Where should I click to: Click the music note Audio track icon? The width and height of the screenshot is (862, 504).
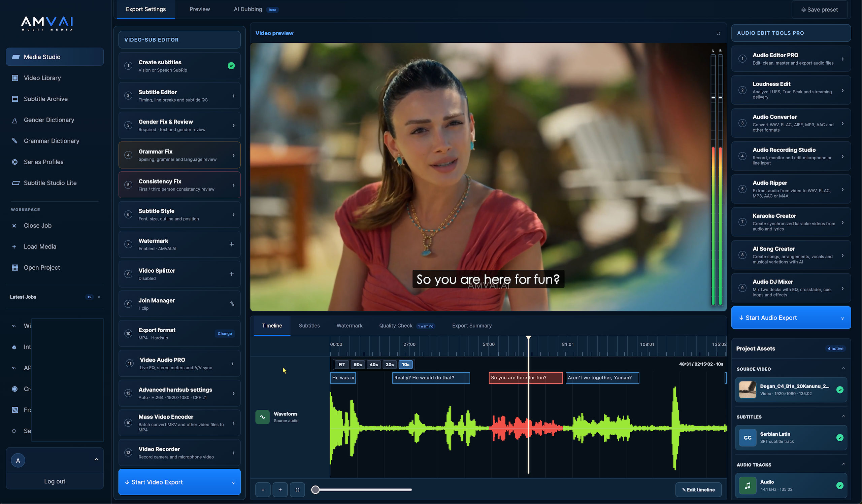pyautogui.click(x=748, y=485)
